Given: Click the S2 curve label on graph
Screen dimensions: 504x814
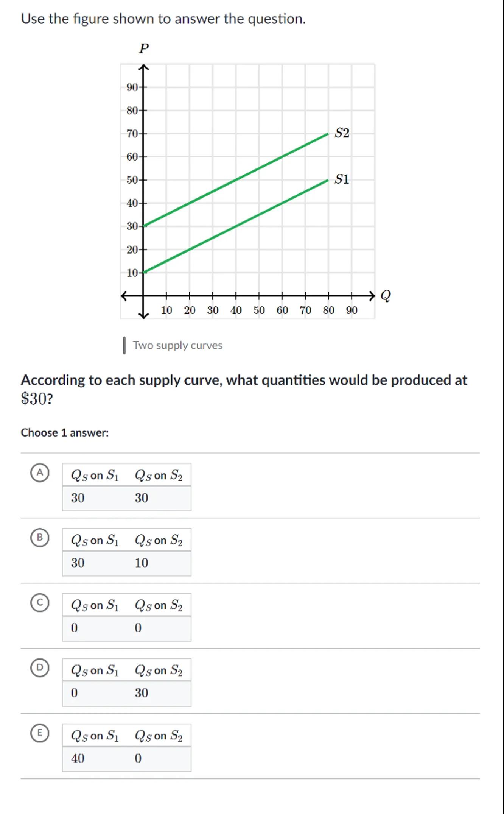Looking at the screenshot, I should tap(342, 133).
